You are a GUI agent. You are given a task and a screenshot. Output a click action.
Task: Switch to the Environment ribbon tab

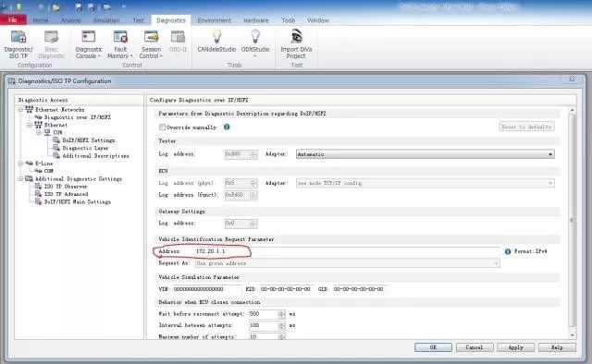click(214, 20)
